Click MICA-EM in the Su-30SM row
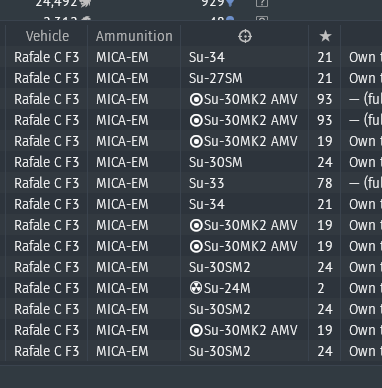This screenshot has width=382, height=388. 122,162
